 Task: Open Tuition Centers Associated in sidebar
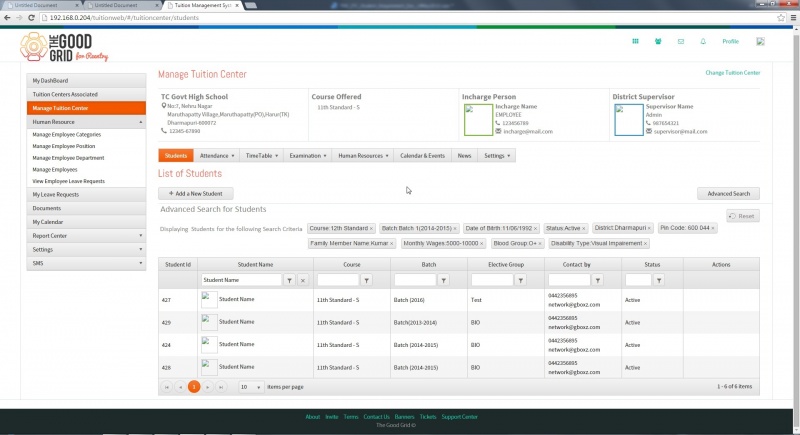point(86,94)
